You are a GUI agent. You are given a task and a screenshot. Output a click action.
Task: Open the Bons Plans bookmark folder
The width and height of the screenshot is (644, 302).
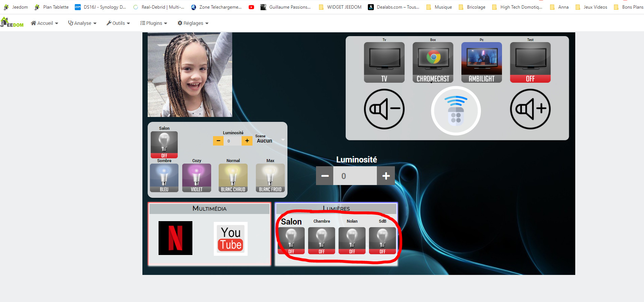629,7
